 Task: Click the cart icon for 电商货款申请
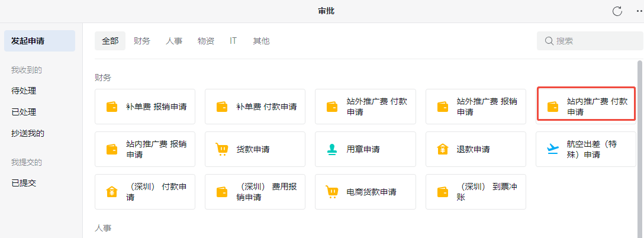click(x=332, y=192)
